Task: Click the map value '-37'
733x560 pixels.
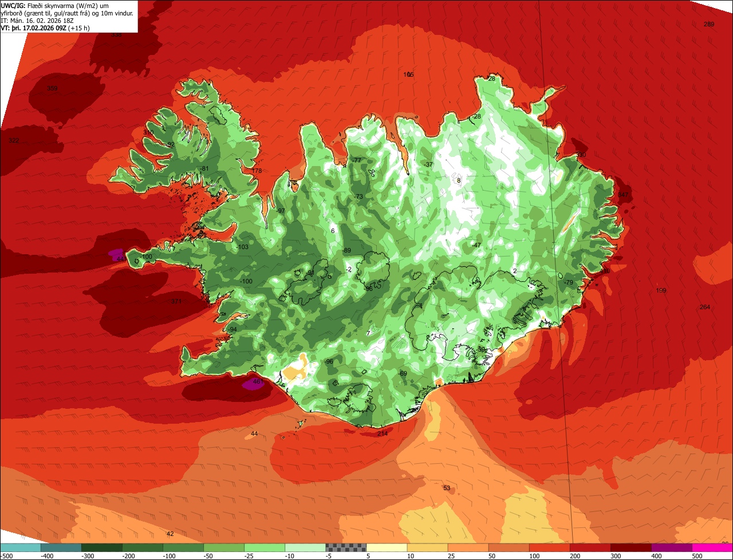Action: point(429,164)
